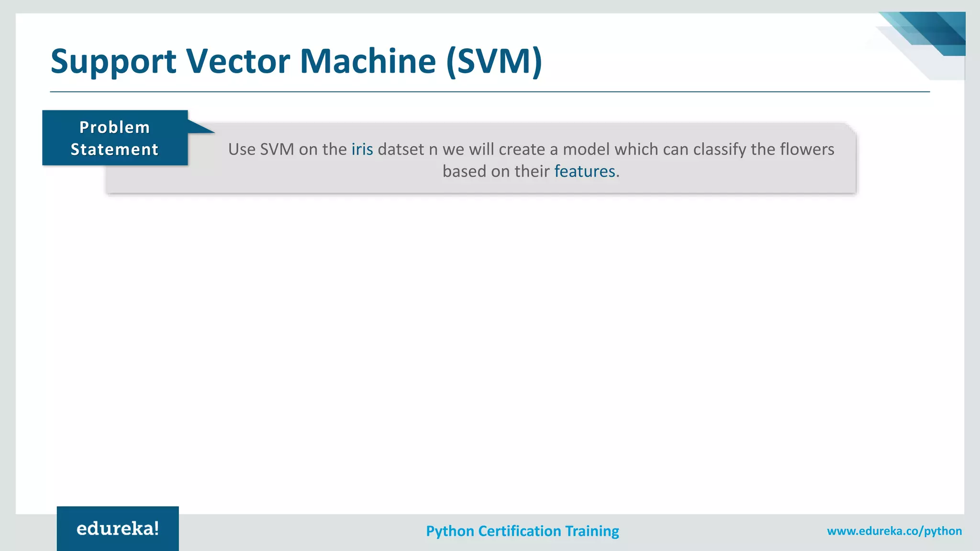This screenshot has height=551, width=980.
Task: Click the word Problem in the banner
Action: (114, 127)
